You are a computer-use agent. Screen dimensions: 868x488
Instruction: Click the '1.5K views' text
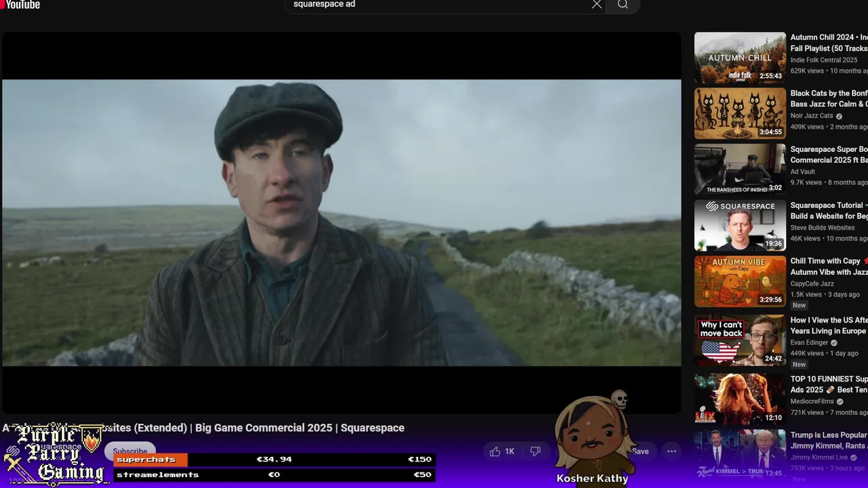[806, 295]
